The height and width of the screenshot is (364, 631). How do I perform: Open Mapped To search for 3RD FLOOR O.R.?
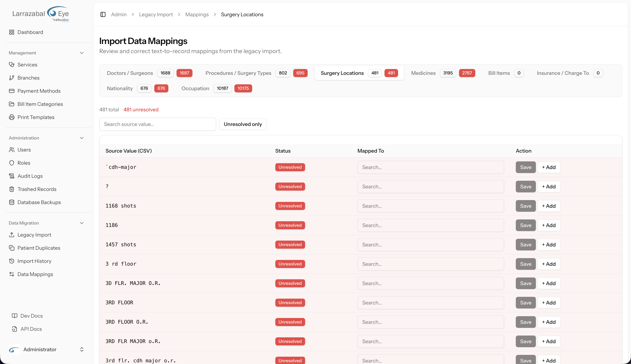point(431,322)
